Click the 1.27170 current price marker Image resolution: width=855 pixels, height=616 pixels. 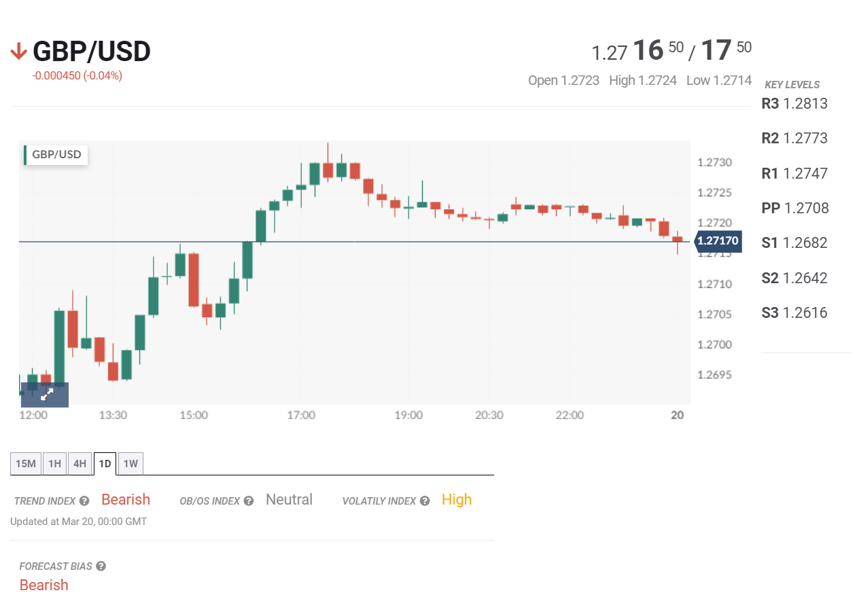tap(718, 241)
